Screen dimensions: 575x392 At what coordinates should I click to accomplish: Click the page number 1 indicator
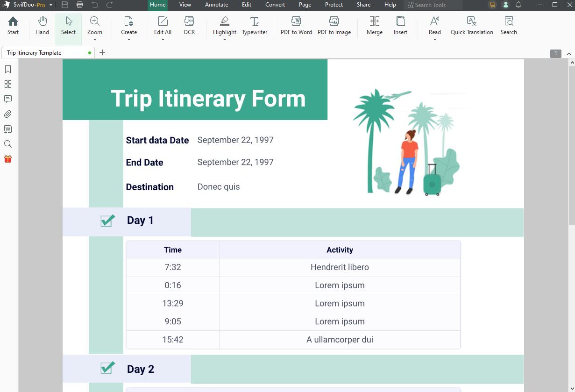pos(555,53)
